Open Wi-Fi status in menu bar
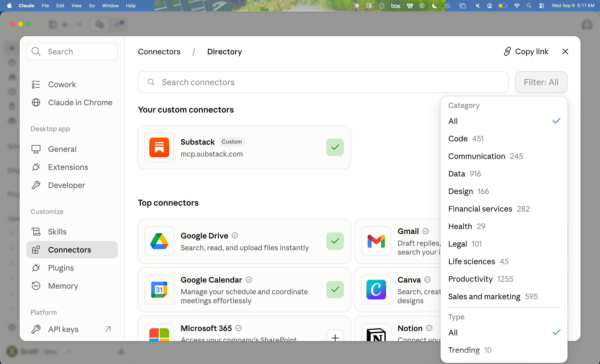This screenshot has height=364, width=600. pos(516,6)
